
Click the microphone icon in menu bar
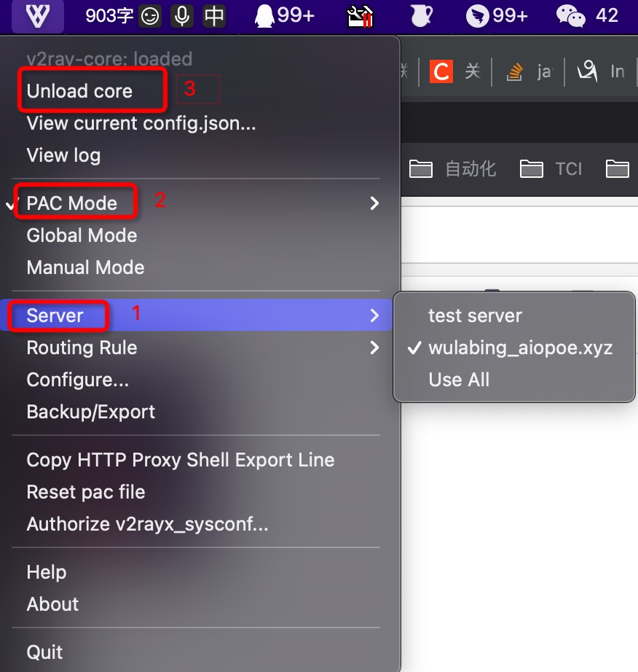tap(182, 16)
